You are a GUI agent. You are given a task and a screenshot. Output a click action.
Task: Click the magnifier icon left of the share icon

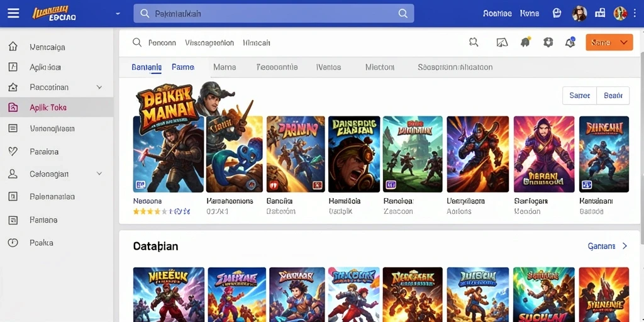coord(474,42)
